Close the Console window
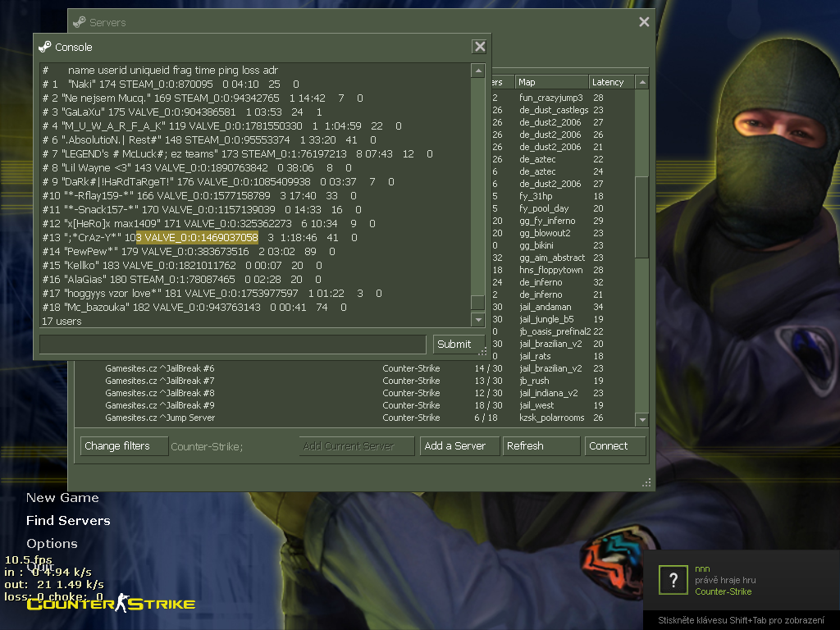This screenshot has height=630, width=840. click(479, 47)
